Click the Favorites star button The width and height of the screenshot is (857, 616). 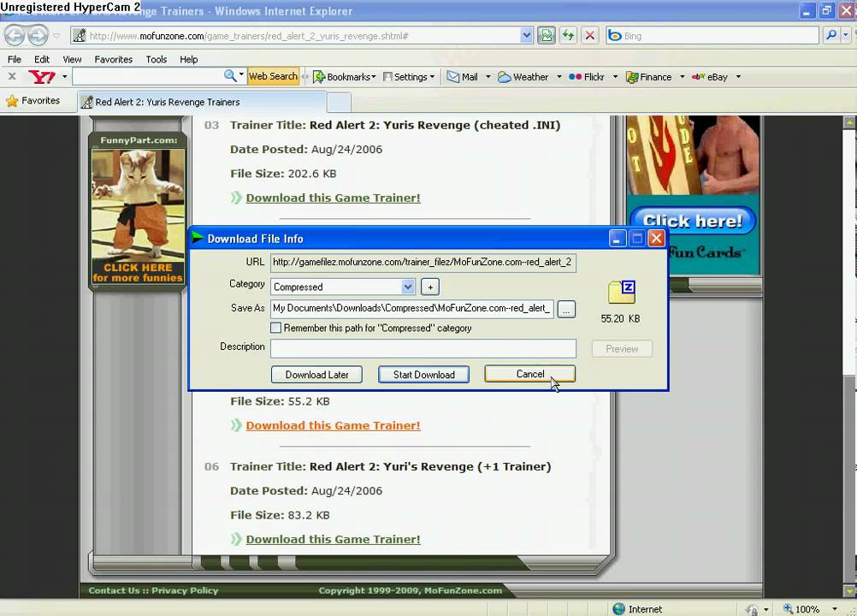(33, 101)
